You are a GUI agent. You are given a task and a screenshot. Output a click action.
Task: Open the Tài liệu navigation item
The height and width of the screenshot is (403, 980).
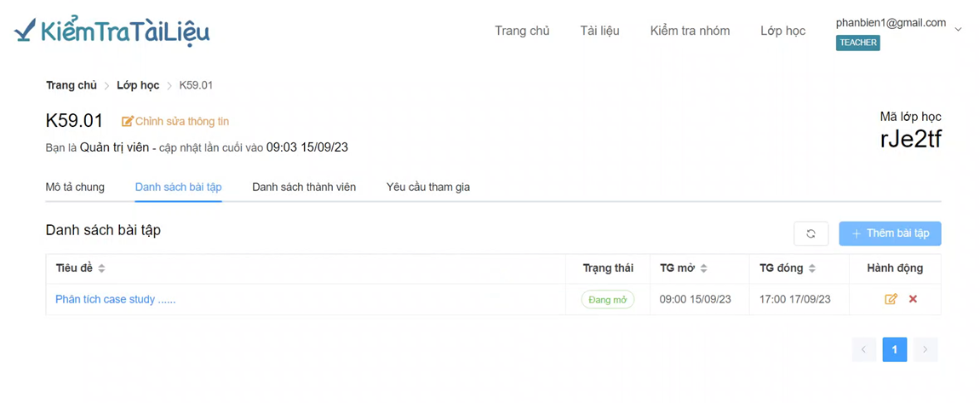[x=599, y=31]
